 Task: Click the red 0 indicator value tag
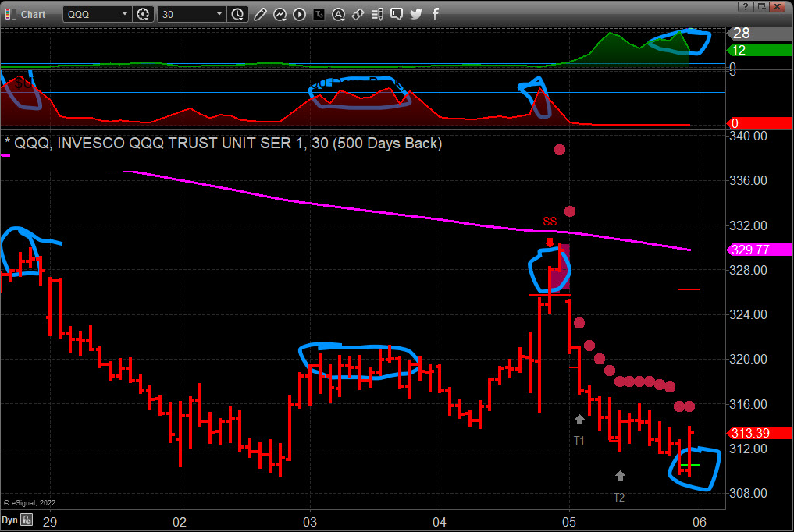[x=760, y=123]
